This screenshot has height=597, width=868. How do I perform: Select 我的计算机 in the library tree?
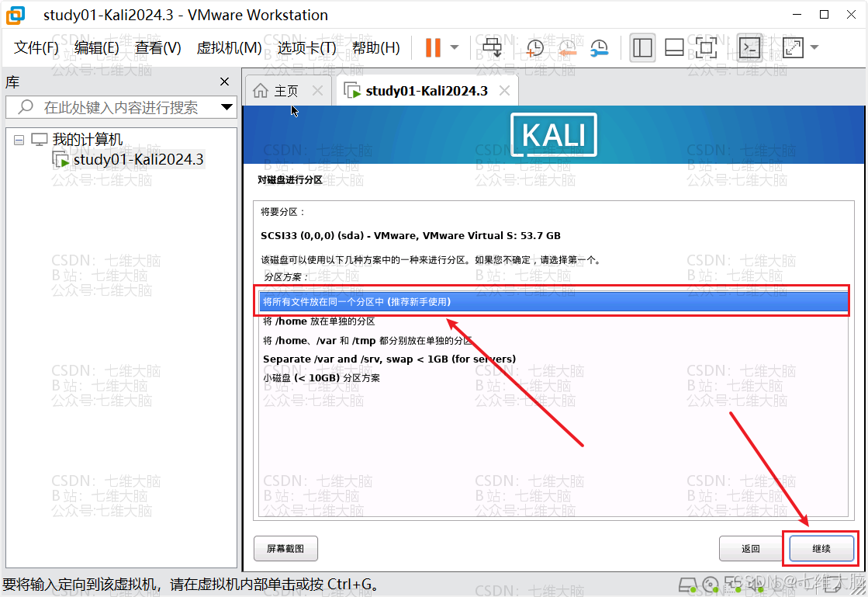pyautogui.click(x=88, y=140)
